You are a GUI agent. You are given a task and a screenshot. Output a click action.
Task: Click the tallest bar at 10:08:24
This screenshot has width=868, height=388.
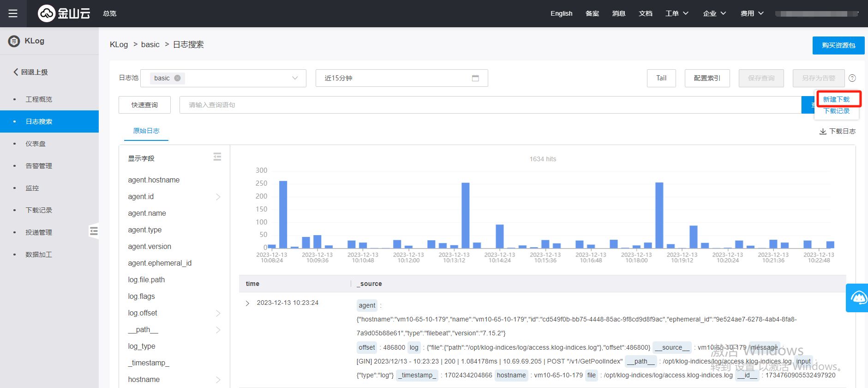click(283, 214)
